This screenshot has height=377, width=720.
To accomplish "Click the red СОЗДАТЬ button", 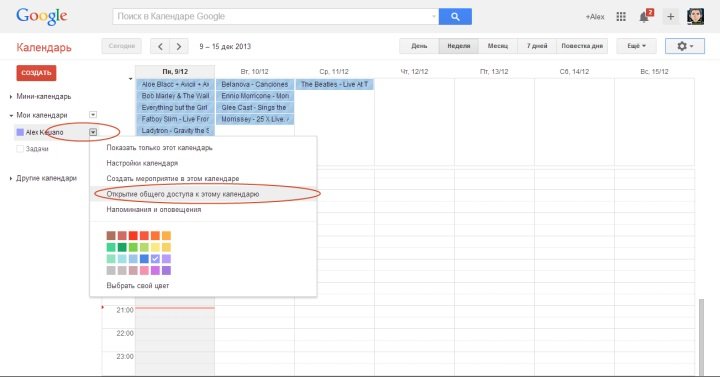I will (36, 73).
